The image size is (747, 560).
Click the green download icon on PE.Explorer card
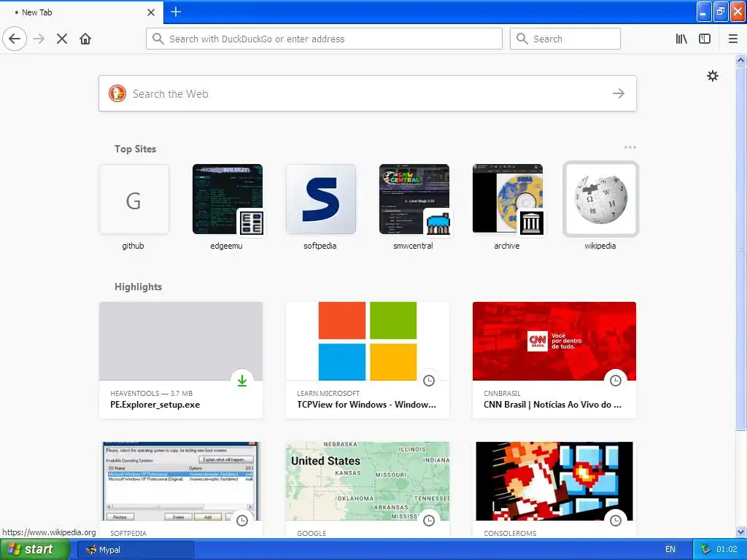pyautogui.click(x=242, y=381)
